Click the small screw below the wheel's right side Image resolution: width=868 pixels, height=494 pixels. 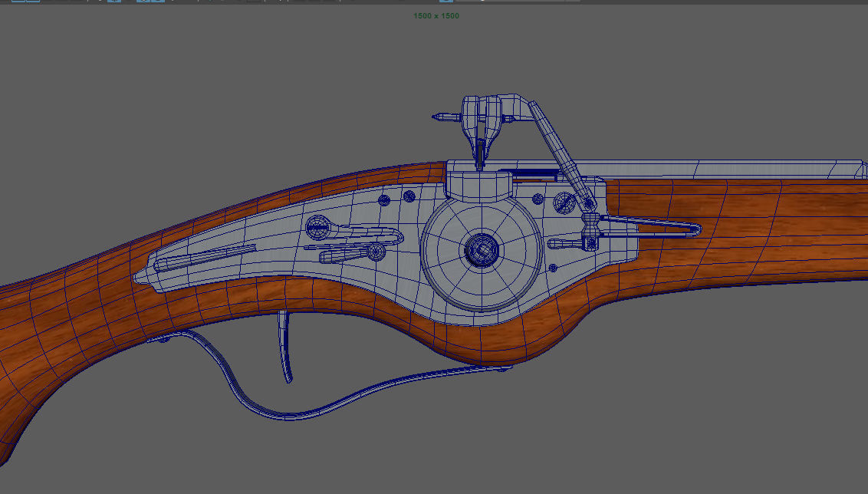(552, 268)
